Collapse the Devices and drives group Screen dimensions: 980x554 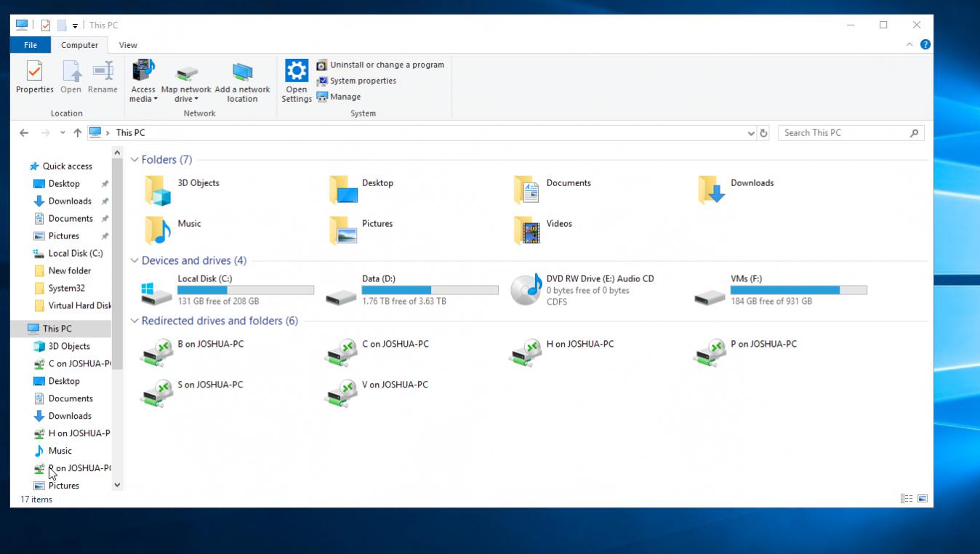134,261
